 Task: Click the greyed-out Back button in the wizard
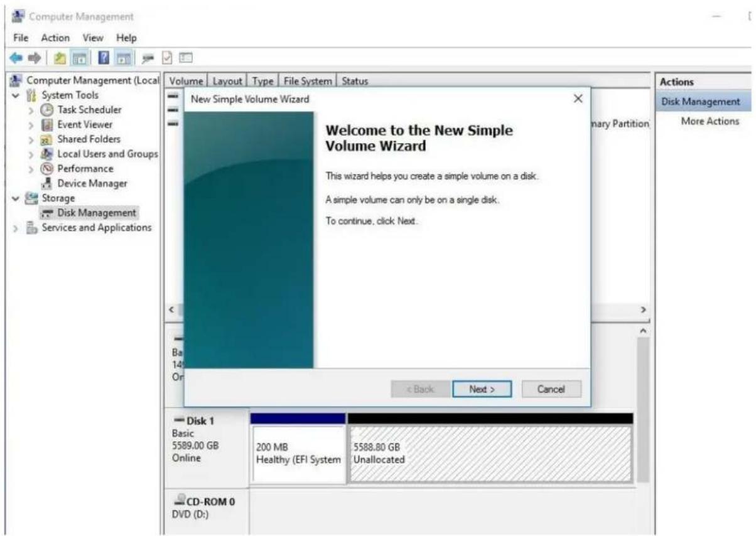(x=420, y=389)
